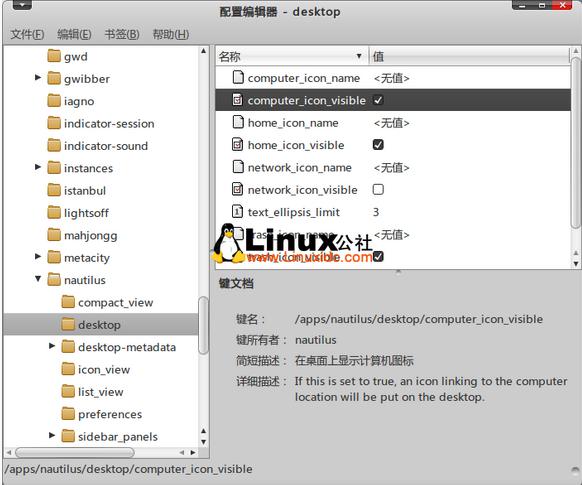Open the window menu button in title bar
The image size is (582, 485).
pyautogui.click(x=22, y=5)
